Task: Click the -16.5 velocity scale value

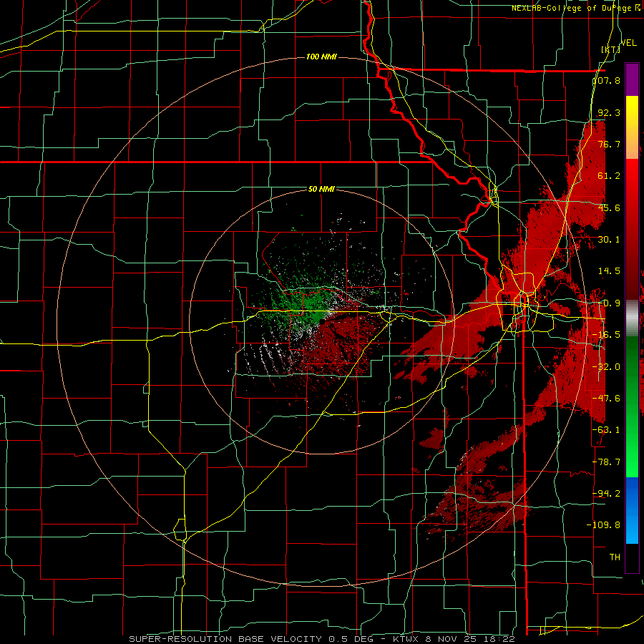Action: pos(607,334)
